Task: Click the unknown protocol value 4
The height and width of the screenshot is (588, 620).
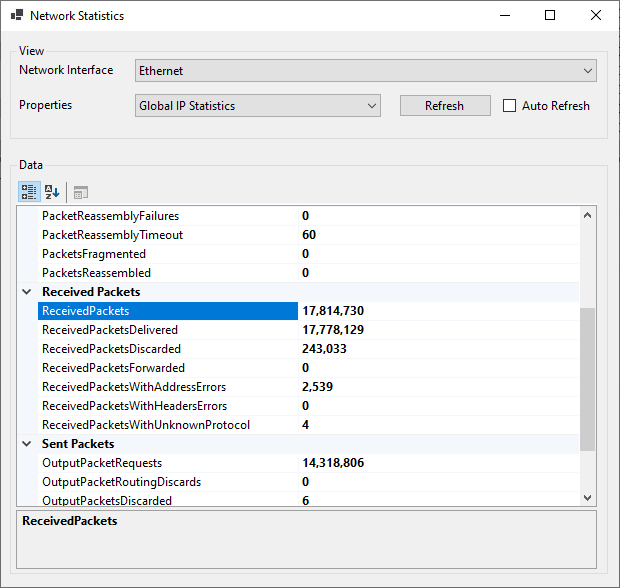Action: (x=306, y=425)
